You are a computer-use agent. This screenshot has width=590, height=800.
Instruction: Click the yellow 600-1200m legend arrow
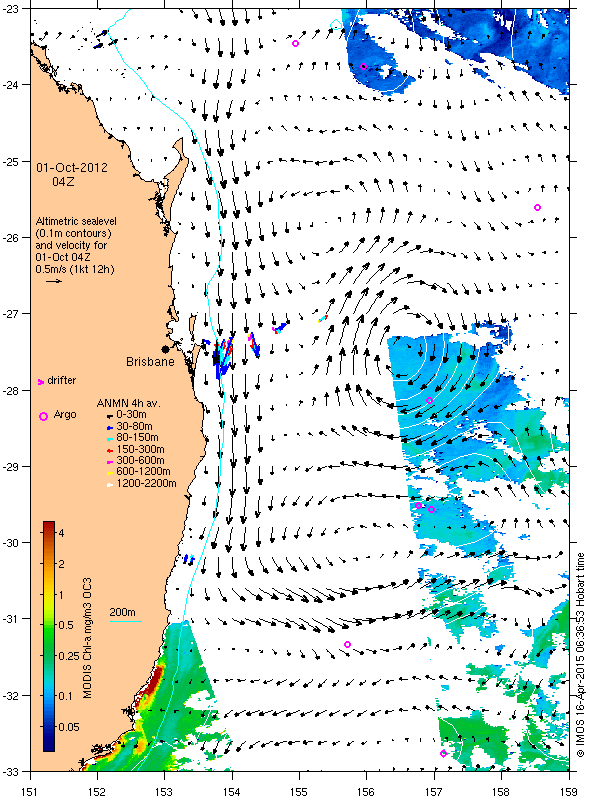tap(109, 473)
